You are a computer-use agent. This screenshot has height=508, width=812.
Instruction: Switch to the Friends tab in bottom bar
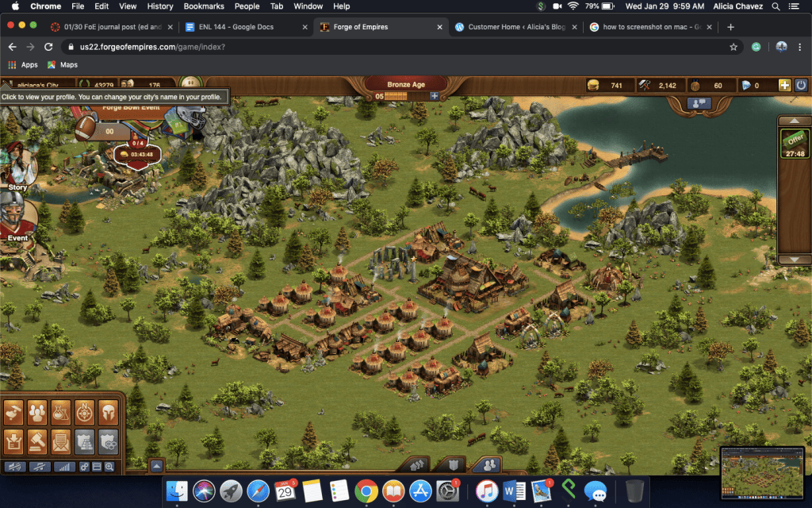pos(488,465)
